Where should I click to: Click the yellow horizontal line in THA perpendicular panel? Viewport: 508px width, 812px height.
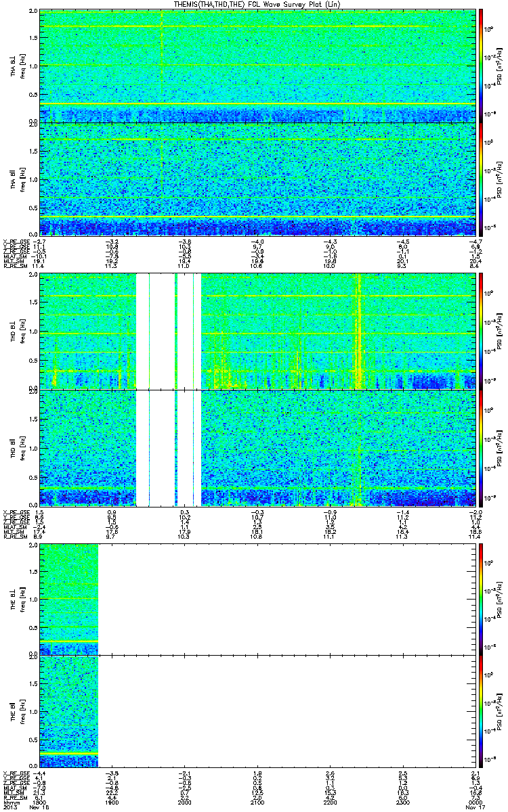[x=258, y=104]
